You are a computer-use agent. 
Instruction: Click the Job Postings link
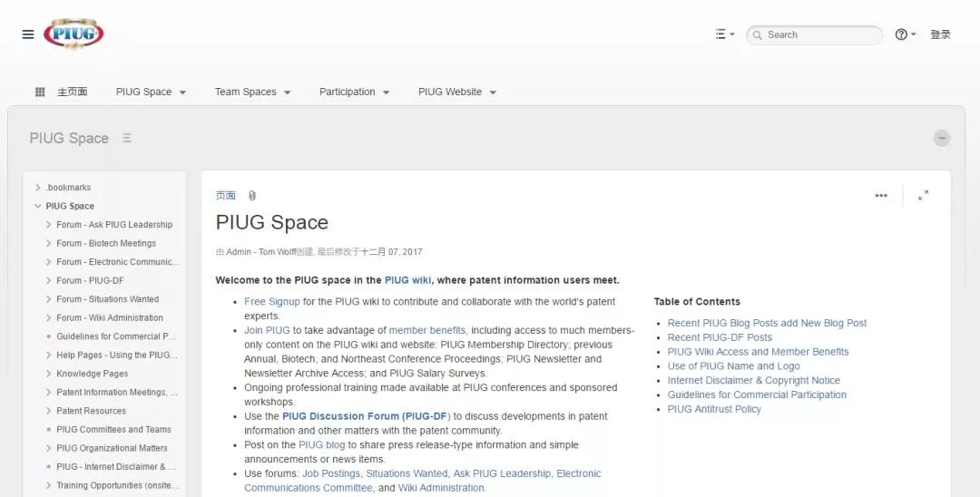pos(331,474)
